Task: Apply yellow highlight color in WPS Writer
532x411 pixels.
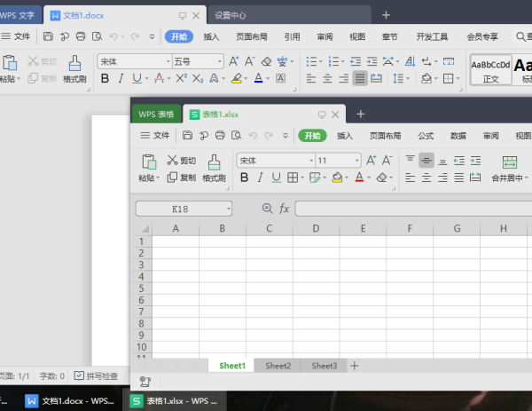Action: tap(237, 78)
